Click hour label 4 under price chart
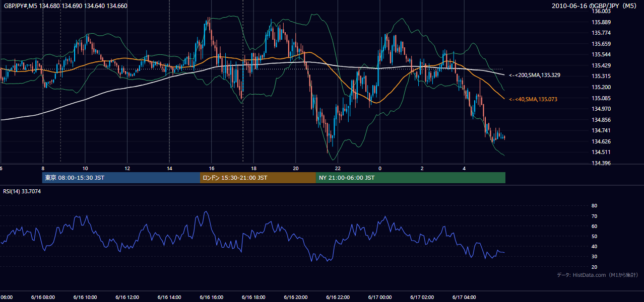Image resolution: width=644 pixels, height=302 pixels. click(465, 169)
